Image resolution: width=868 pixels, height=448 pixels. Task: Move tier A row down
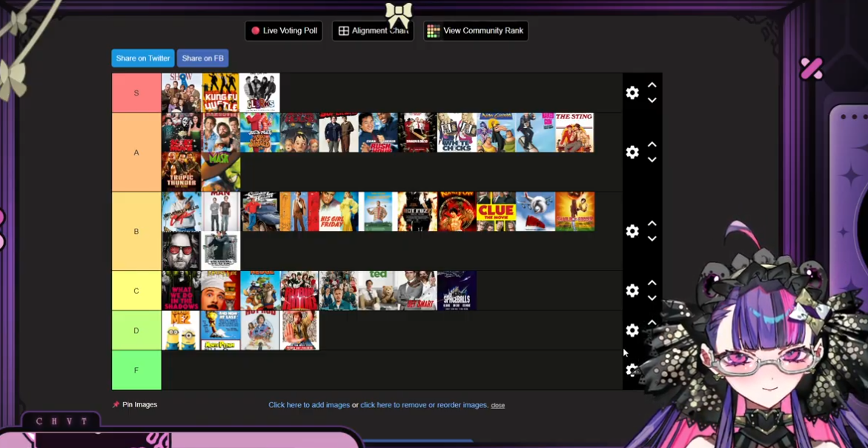tap(652, 159)
